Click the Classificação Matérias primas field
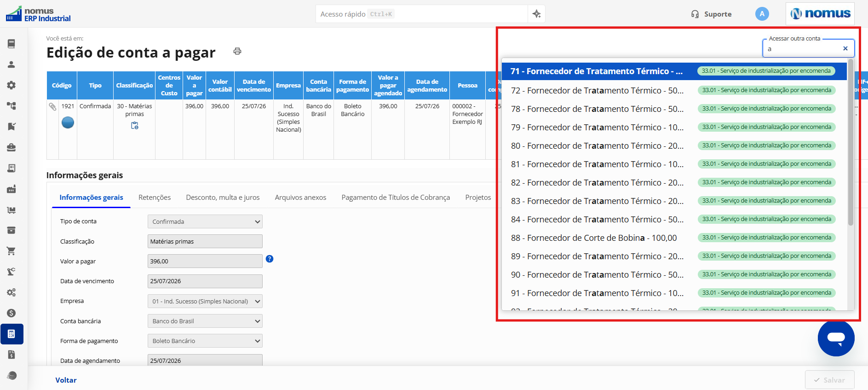Image resolution: width=868 pixels, height=390 pixels. (x=205, y=241)
